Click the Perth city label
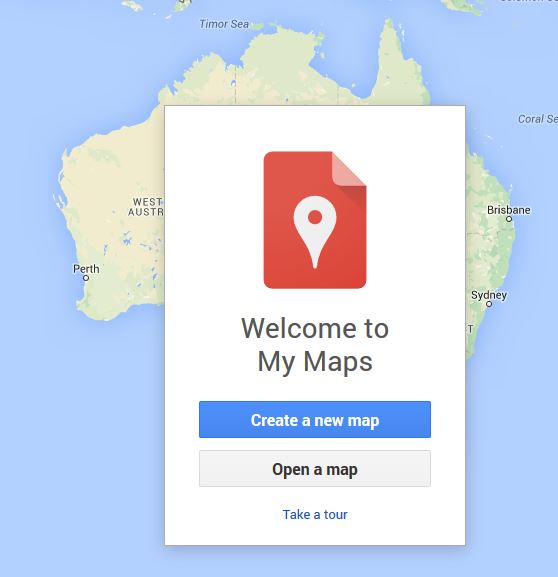 pos(86,269)
